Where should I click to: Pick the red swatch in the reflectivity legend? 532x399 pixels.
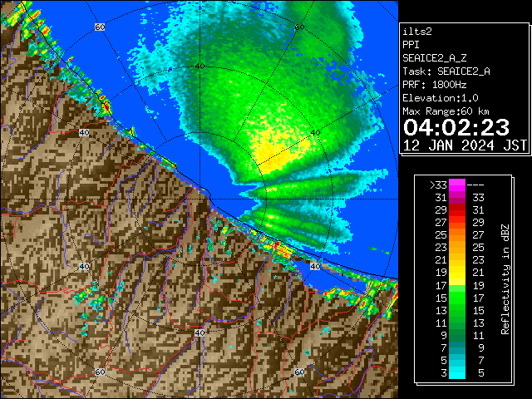click(x=457, y=210)
